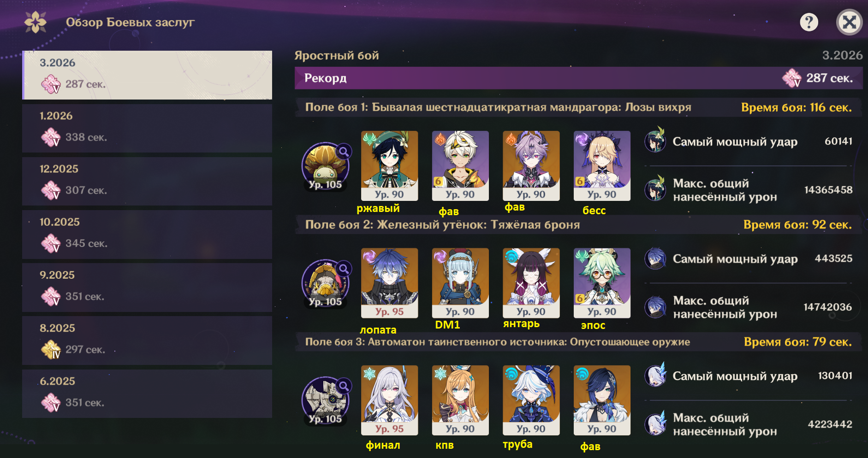The height and width of the screenshot is (458, 868).
Task: Open the 6.2025 record entry
Action: [147, 393]
